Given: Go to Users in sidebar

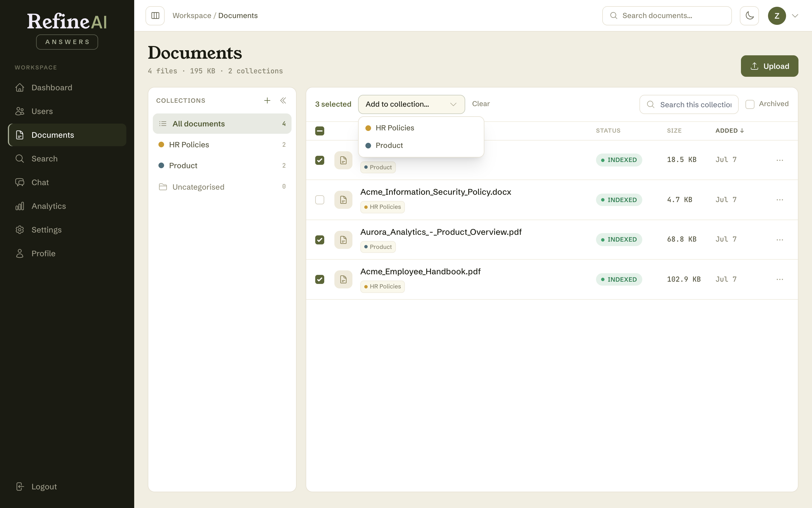Looking at the screenshot, I should pos(67,111).
